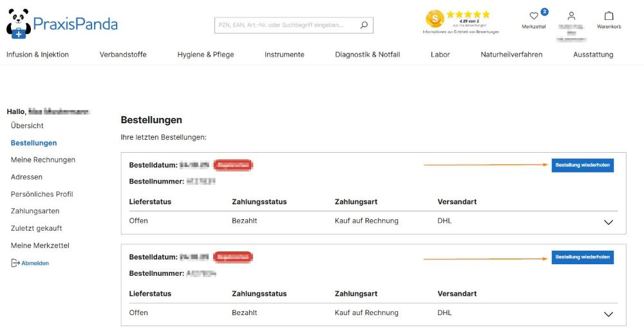Open the Verbandstoffe category menu
The height and width of the screenshot is (328, 644).
(x=123, y=55)
